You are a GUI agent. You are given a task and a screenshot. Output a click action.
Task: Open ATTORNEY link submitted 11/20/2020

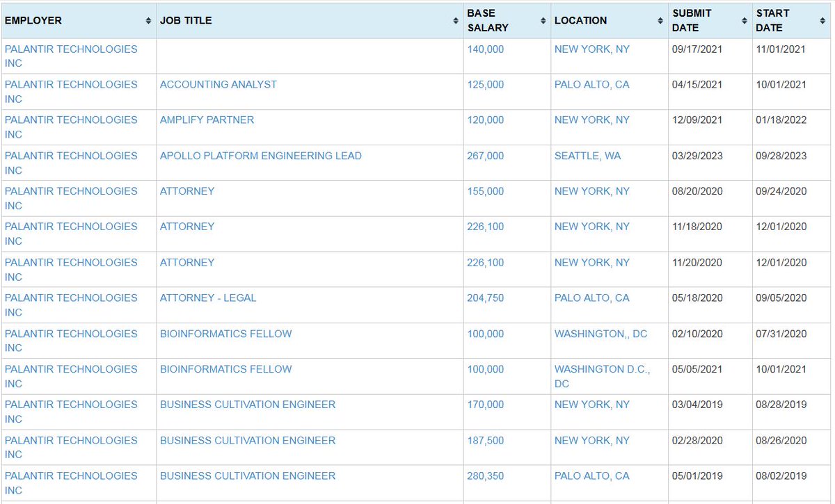click(x=187, y=262)
